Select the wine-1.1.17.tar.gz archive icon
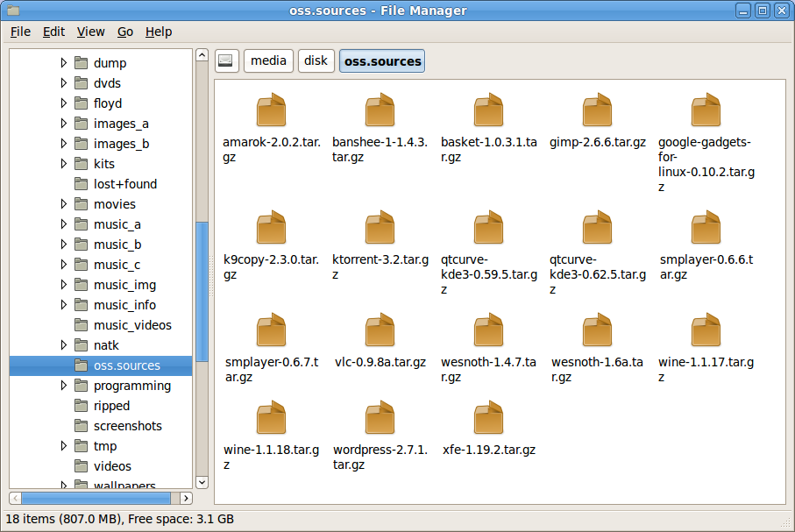 (x=706, y=330)
